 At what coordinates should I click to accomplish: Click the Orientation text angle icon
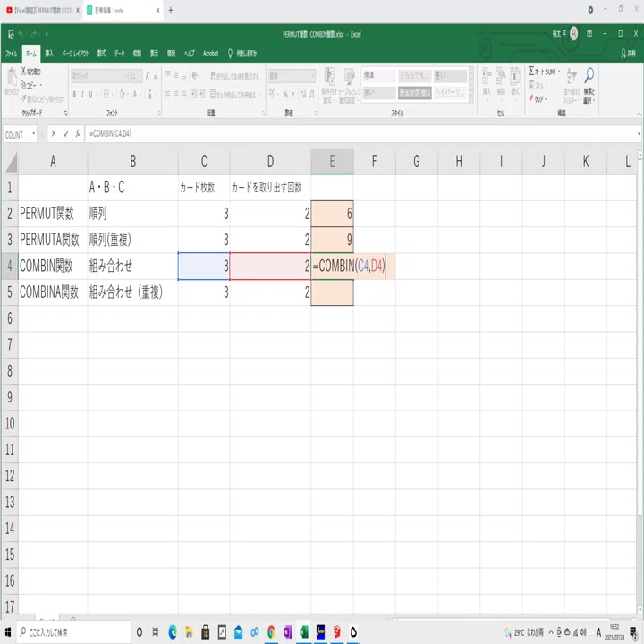[x=195, y=75]
